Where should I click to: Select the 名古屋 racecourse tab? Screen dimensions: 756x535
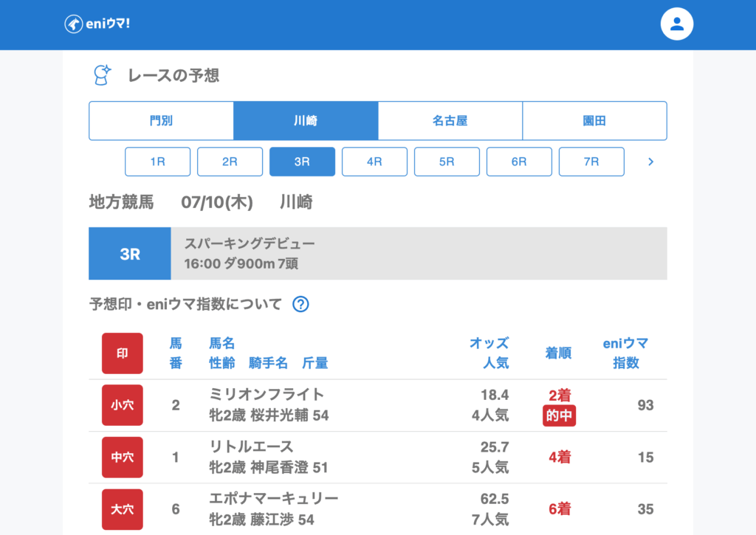pos(450,121)
